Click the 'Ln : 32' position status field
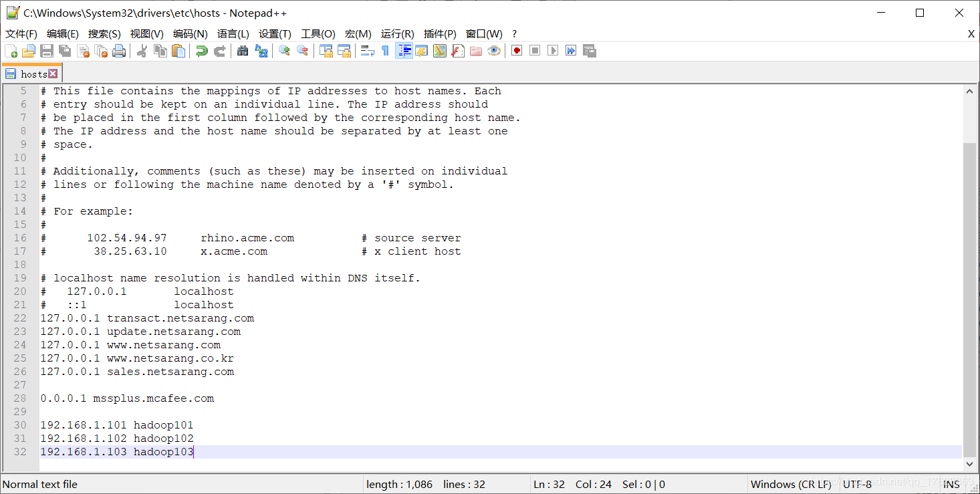The image size is (980, 494). [549, 485]
